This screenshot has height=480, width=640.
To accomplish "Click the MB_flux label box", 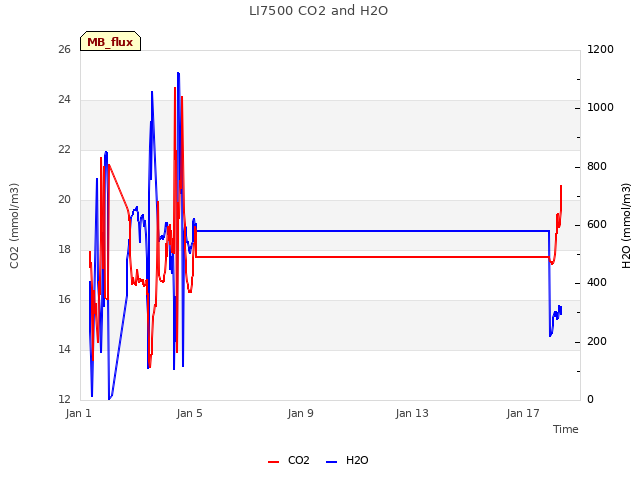I will coord(110,41).
